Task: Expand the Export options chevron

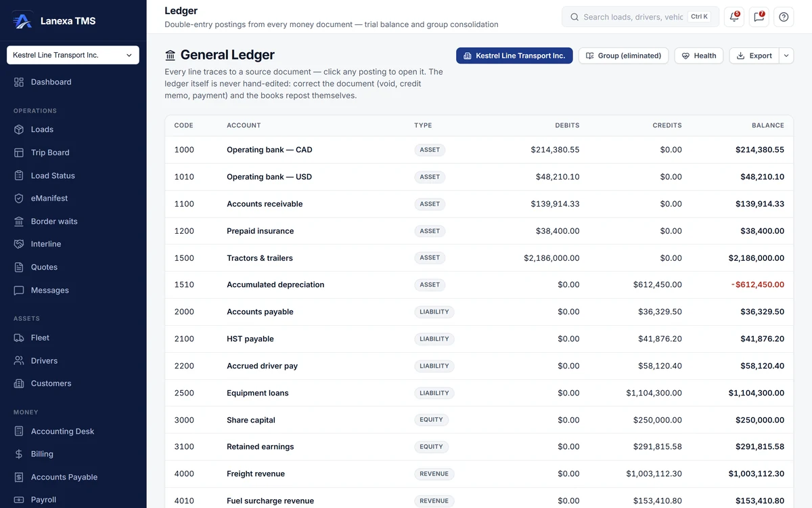Action: tap(786, 56)
